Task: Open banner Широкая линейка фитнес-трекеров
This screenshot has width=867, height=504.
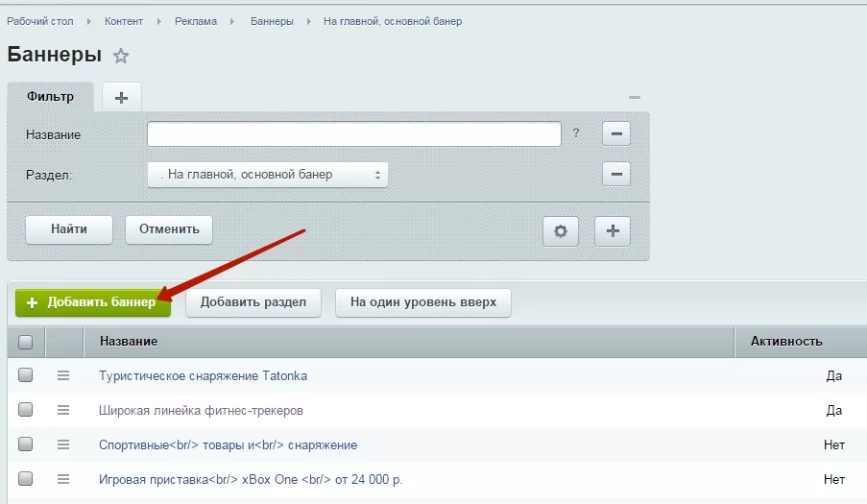Action: pyautogui.click(x=201, y=411)
